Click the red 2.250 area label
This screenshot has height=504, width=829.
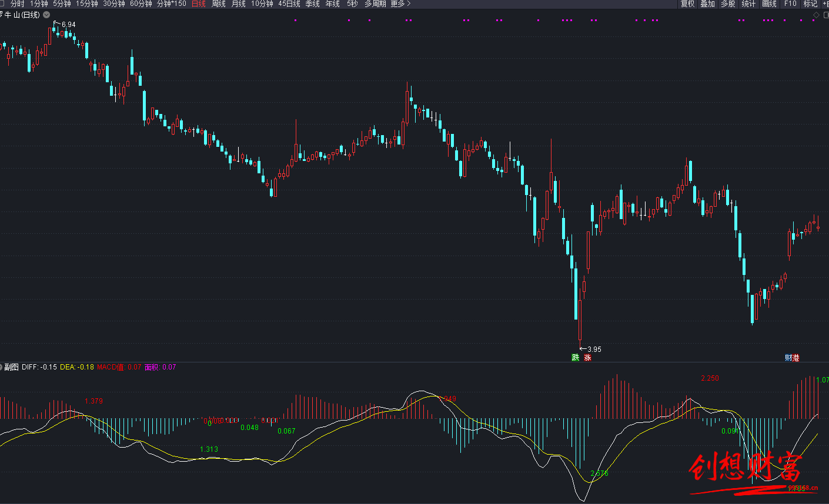710,378
